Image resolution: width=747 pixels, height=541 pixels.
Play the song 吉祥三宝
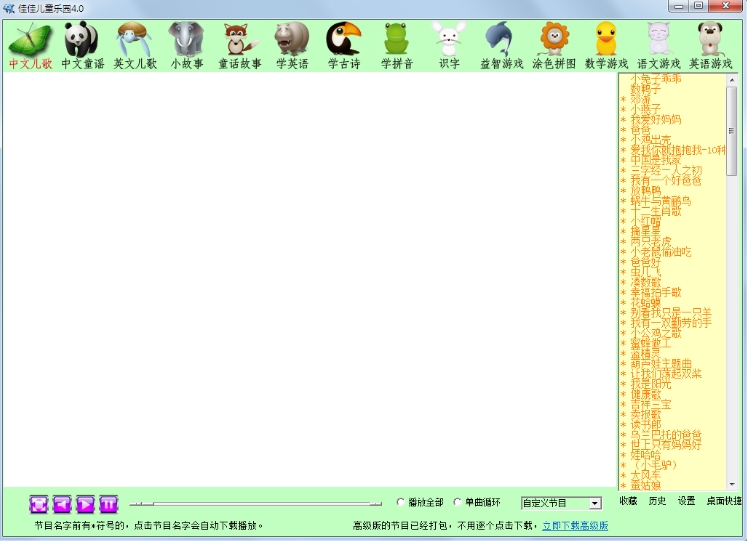tap(651, 404)
